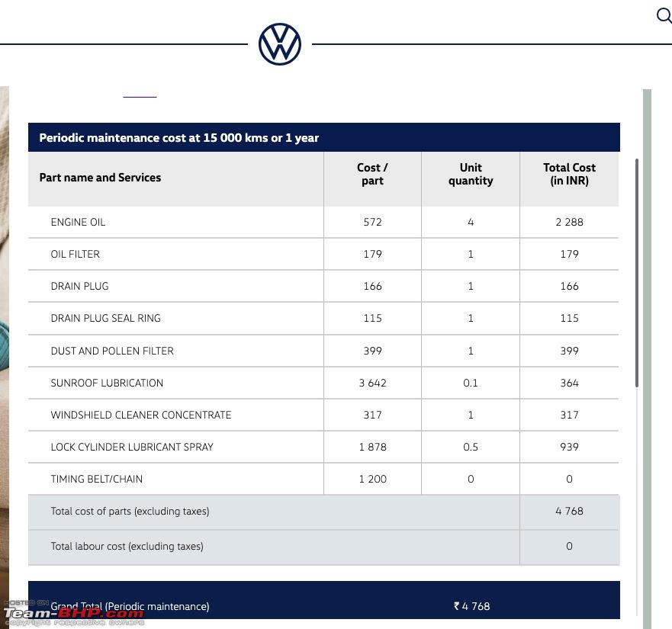The height and width of the screenshot is (629, 672).
Task: Select the TIMING BELT/CHAIN row label
Action: coord(96,479)
